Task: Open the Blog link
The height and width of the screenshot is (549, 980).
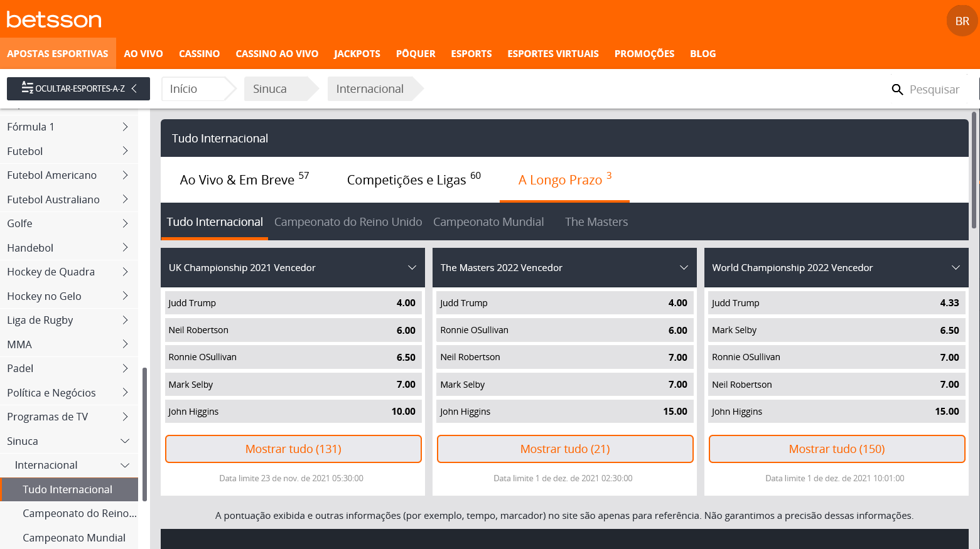Action: pyautogui.click(x=703, y=53)
